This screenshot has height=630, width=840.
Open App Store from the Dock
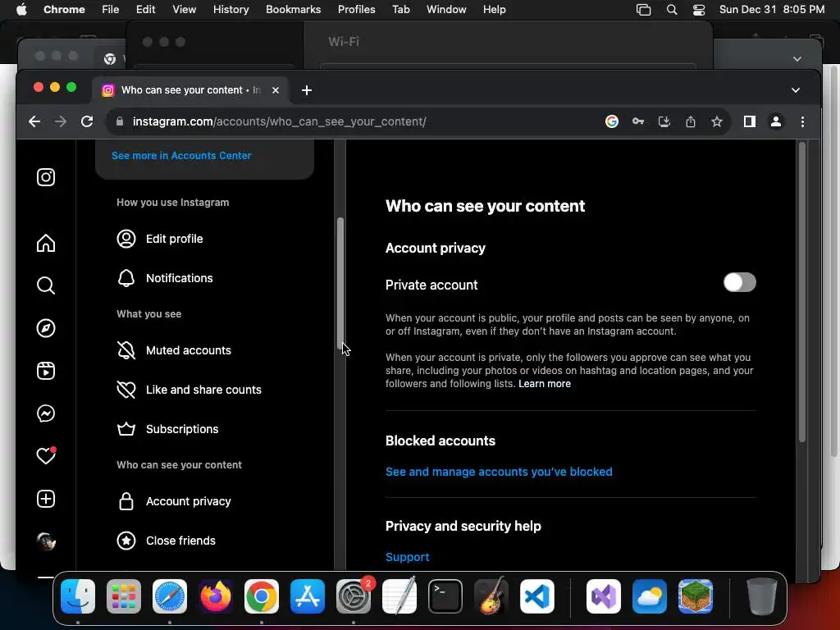click(x=308, y=596)
